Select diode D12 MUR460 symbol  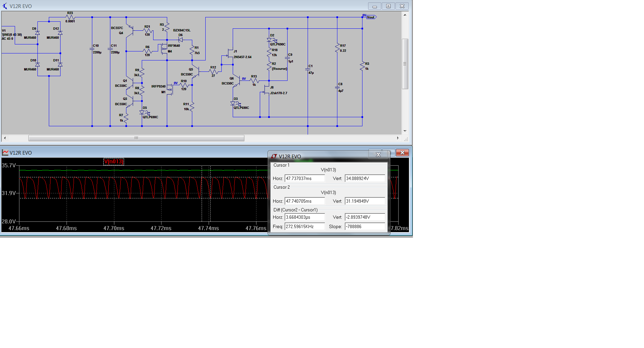point(60,33)
